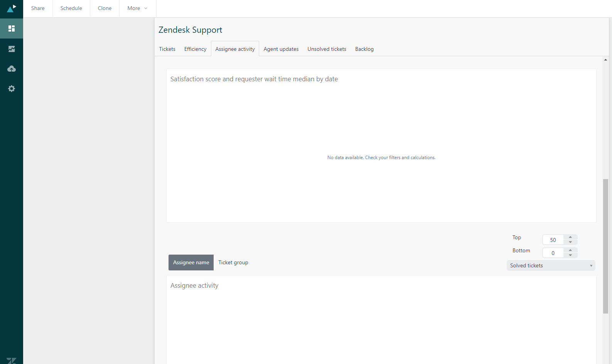
Task: Open the Reports chart sidebar icon
Action: (x=12, y=49)
